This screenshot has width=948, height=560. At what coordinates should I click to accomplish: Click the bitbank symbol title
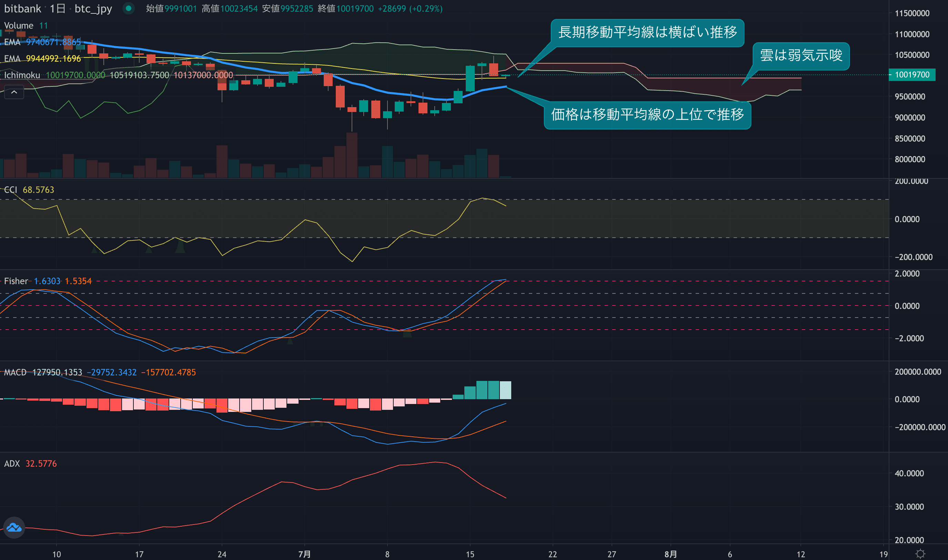tap(22, 8)
